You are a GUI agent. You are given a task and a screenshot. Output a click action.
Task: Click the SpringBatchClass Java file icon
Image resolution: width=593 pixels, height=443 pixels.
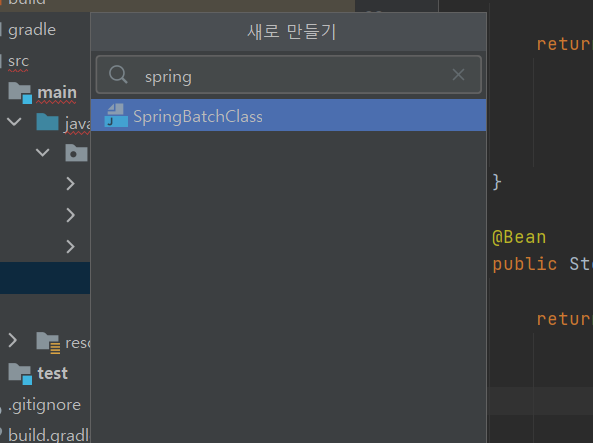coord(116,116)
